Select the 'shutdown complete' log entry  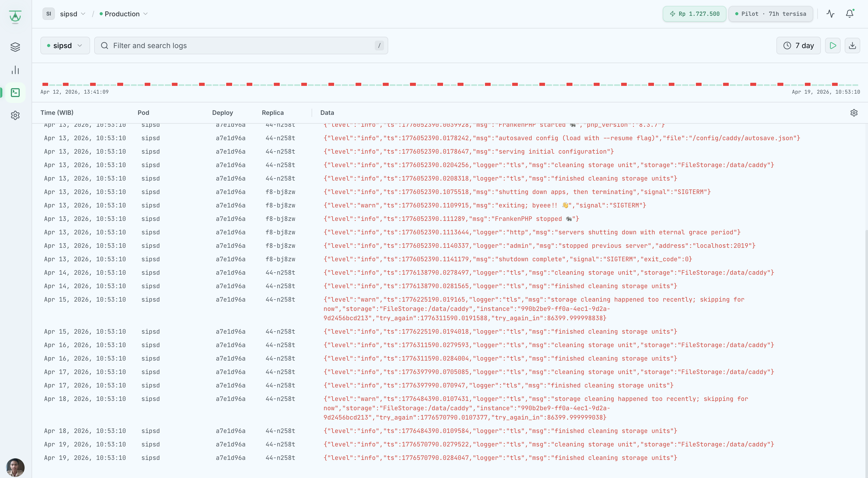tap(450, 259)
